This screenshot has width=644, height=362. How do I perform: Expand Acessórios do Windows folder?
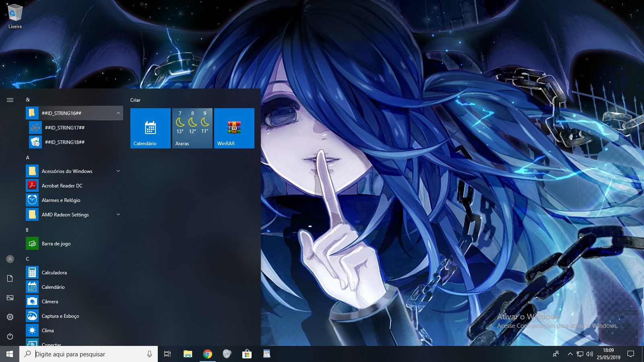pyautogui.click(x=74, y=171)
